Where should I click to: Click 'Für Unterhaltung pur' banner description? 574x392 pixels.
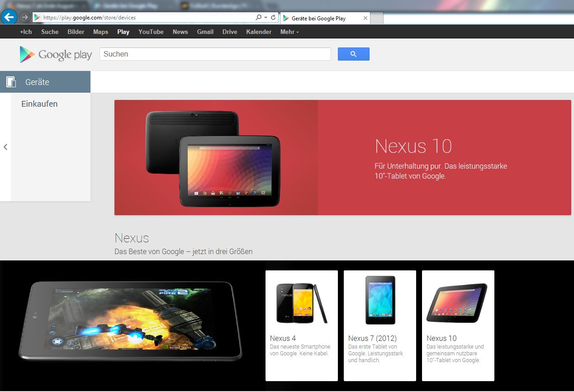pos(441,171)
